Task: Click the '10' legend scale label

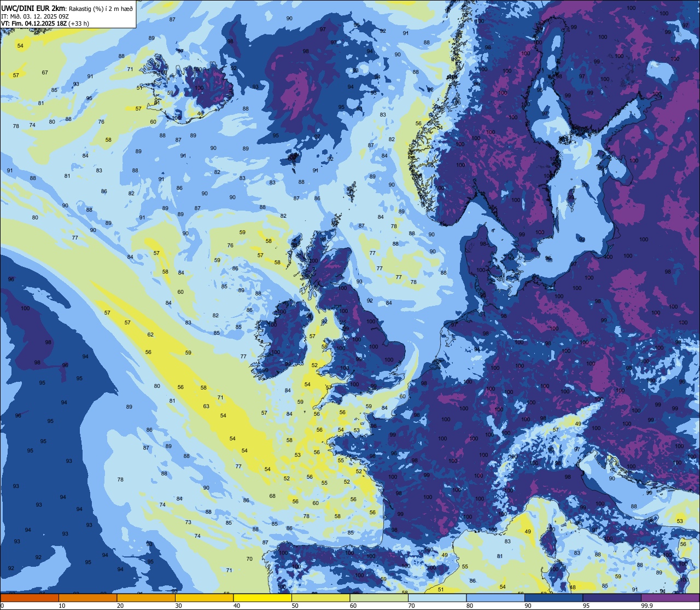Action: [x=62, y=606]
